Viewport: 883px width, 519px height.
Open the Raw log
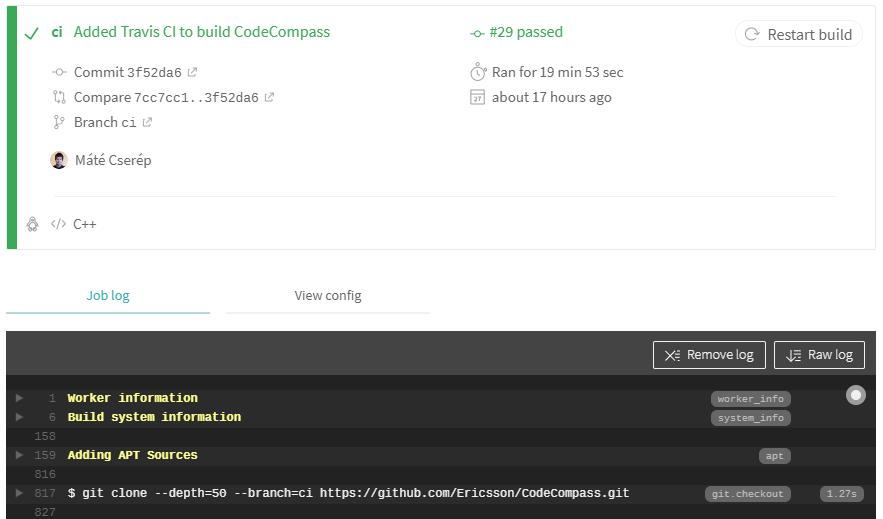(819, 355)
